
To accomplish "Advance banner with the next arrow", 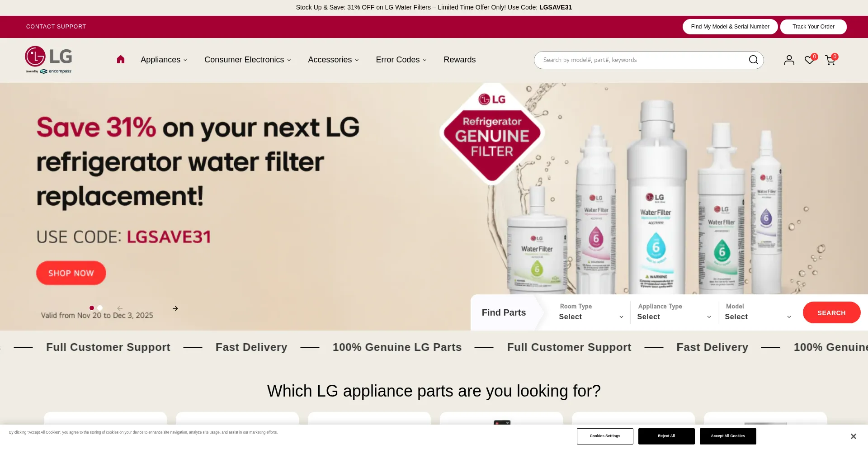I will tap(175, 308).
